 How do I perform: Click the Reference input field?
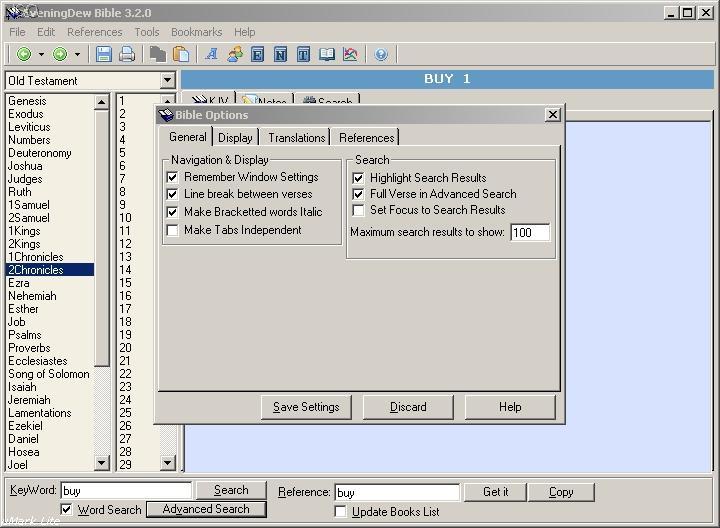[x=397, y=492]
